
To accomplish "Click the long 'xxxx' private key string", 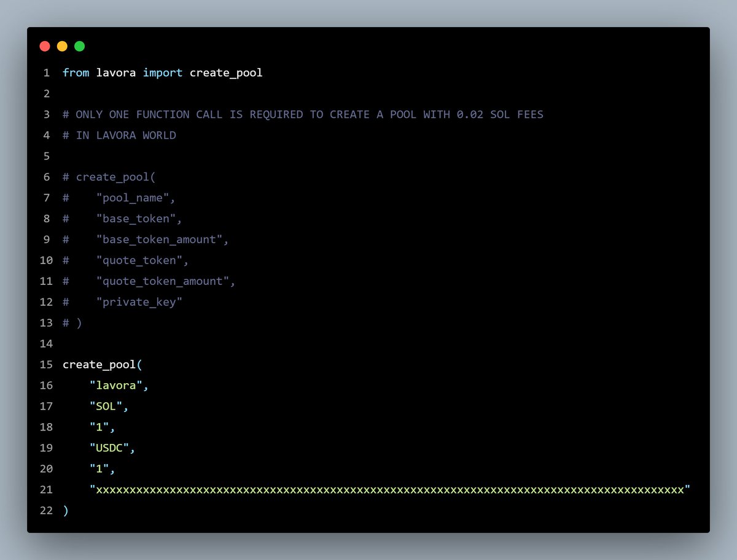I will (390, 490).
